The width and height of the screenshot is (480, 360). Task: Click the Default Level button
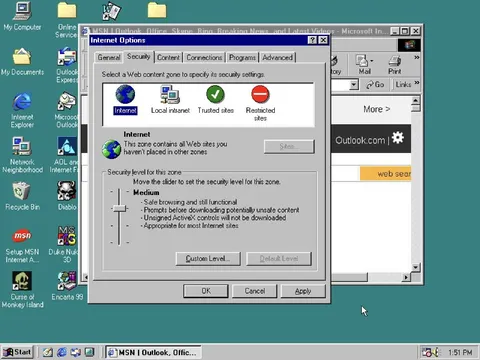pos(279,259)
